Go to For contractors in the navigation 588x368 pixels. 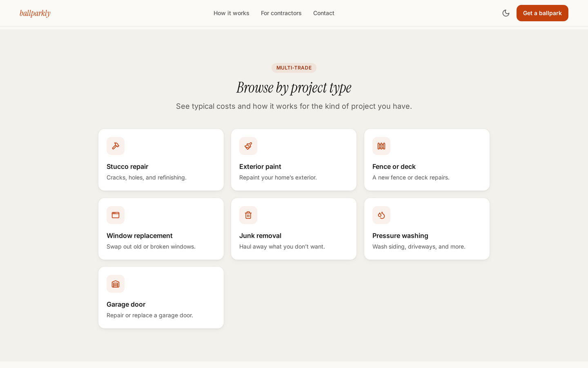(x=281, y=13)
